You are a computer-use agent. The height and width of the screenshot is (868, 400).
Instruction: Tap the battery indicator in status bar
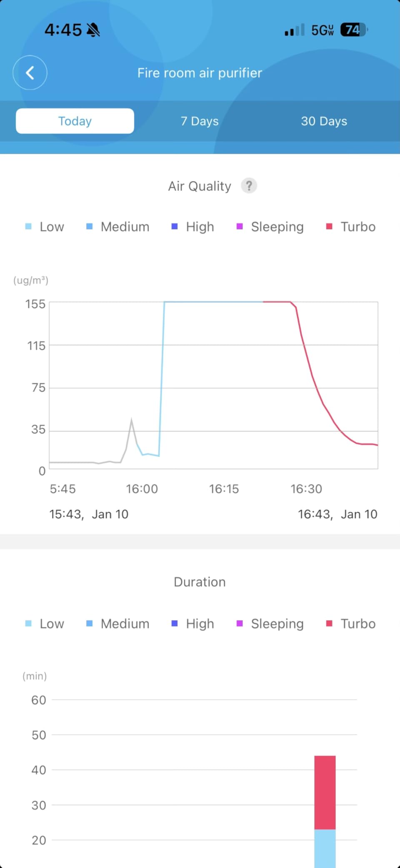pos(353,30)
